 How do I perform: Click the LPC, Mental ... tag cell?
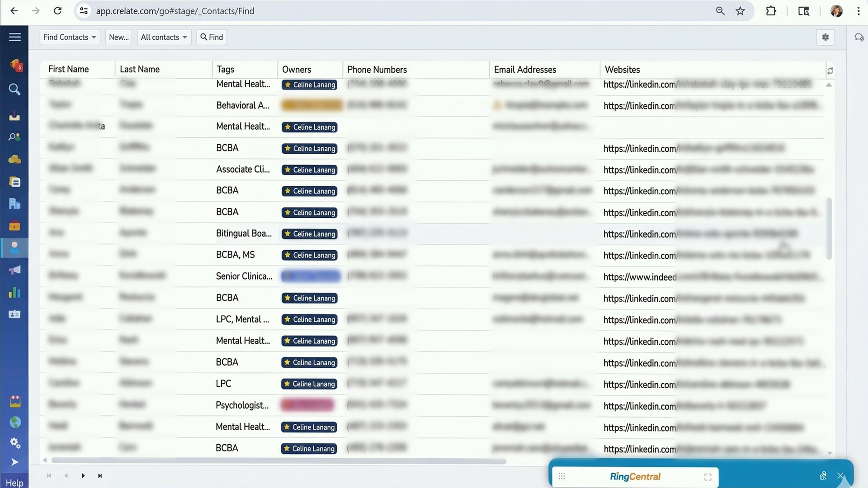(x=242, y=319)
